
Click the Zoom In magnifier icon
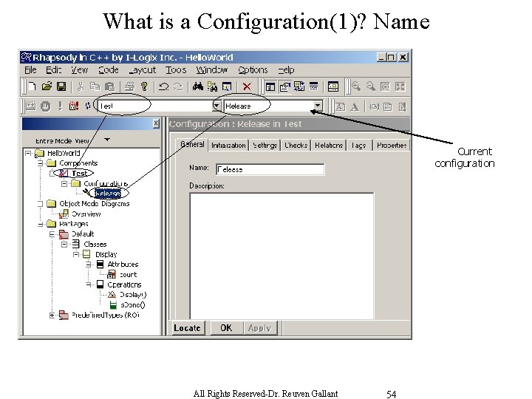pos(356,87)
